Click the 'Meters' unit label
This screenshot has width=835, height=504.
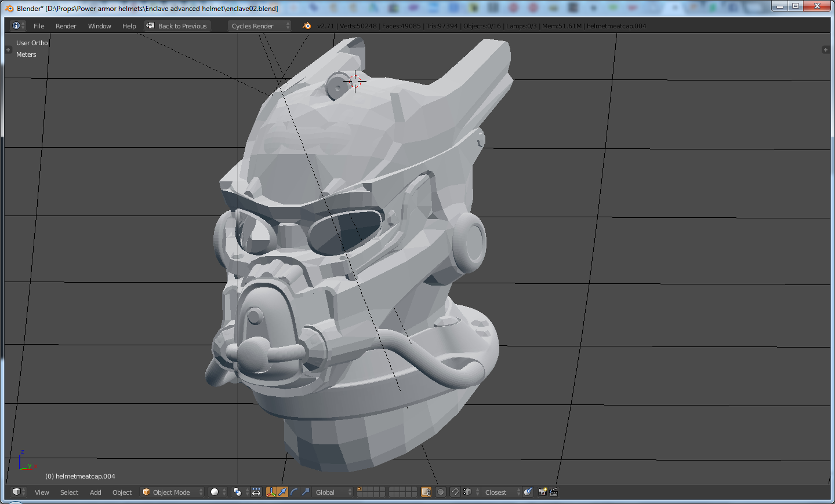pos(26,54)
